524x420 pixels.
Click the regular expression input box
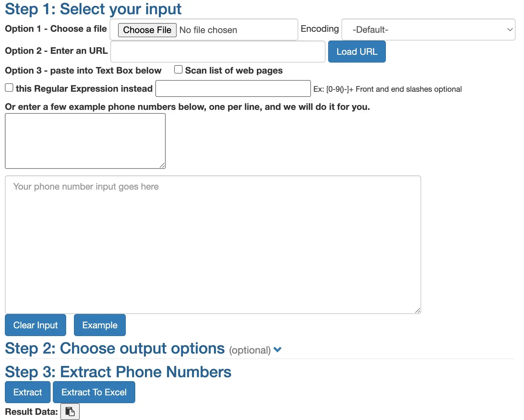tap(232, 88)
